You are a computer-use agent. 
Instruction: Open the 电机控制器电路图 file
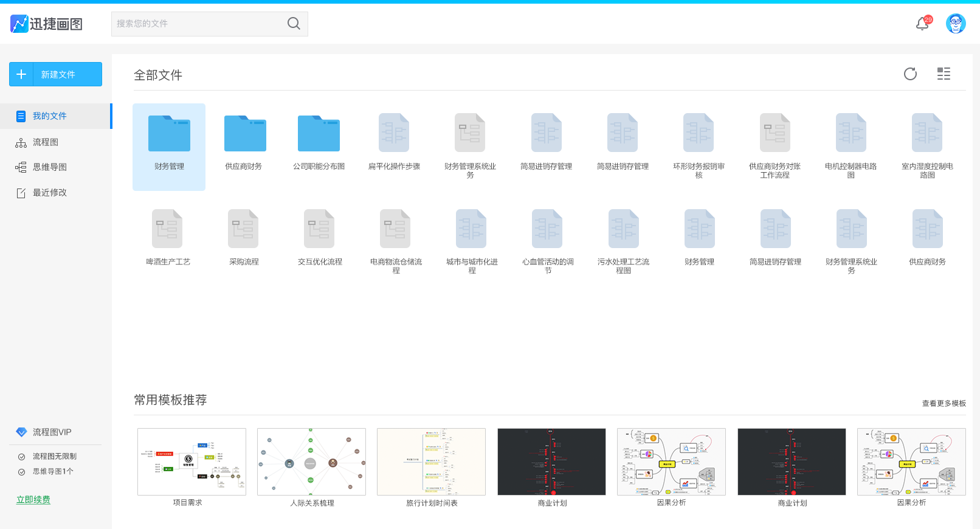pos(851,146)
